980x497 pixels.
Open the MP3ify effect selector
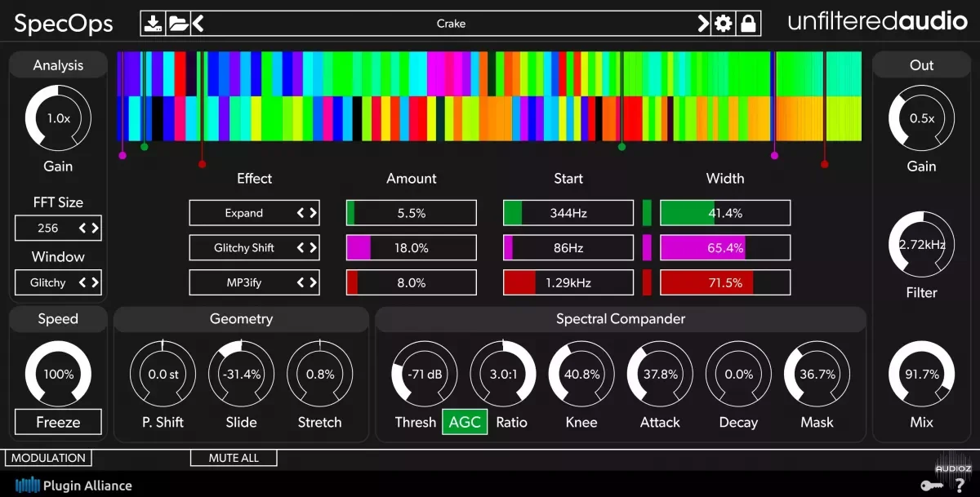point(254,282)
